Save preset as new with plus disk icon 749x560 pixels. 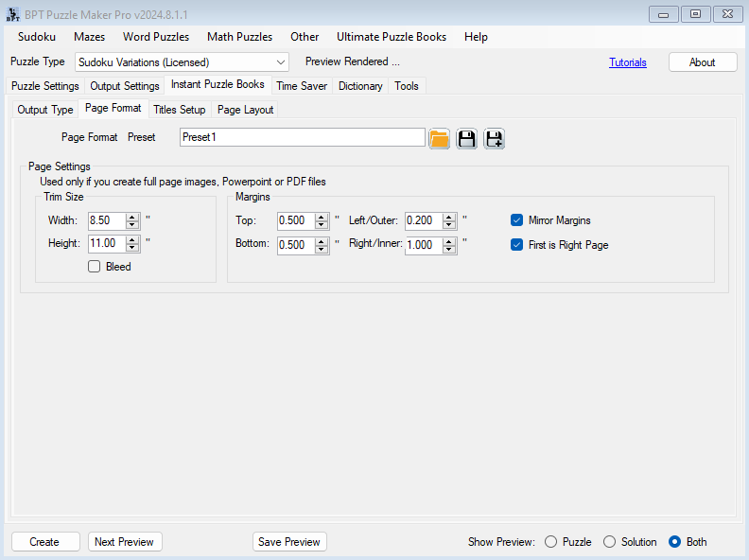tap(494, 139)
